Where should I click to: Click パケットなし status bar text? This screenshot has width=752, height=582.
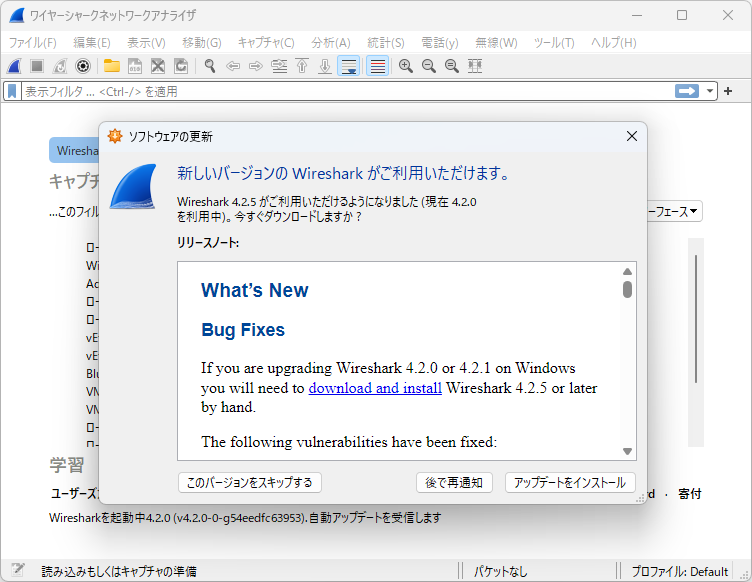point(500,571)
